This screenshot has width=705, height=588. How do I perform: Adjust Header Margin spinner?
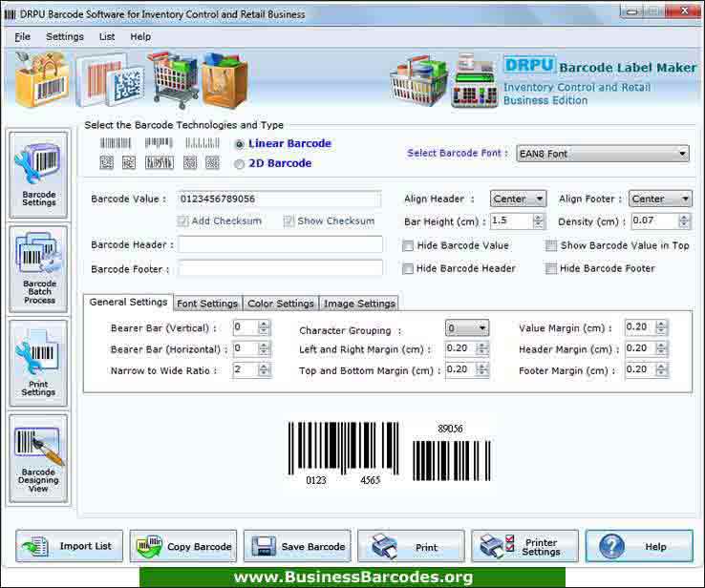[660, 348]
